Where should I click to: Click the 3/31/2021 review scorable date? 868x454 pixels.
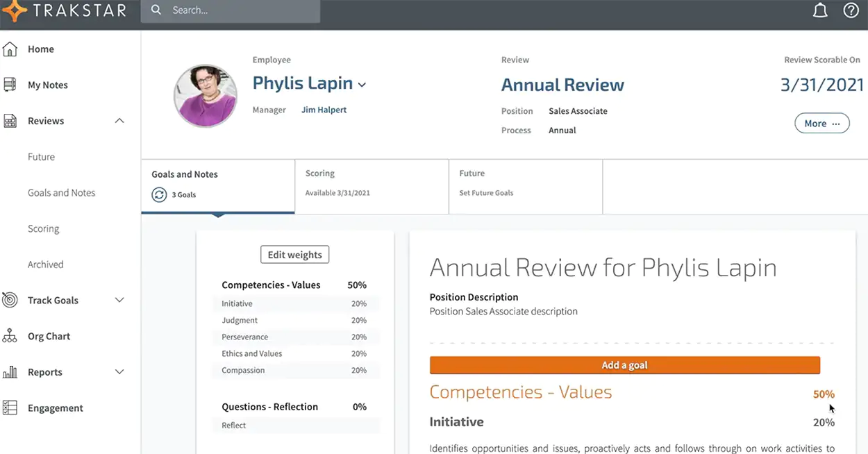point(821,85)
